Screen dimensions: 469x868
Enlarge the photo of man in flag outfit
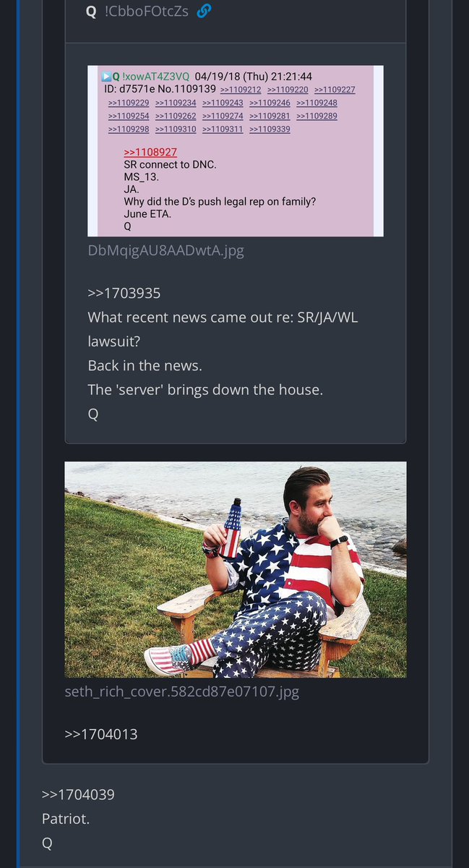(236, 570)
